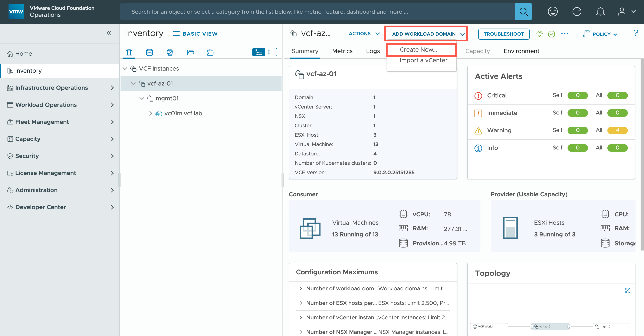This screenshot has width=644, height=336.
Task: Click the search magnifier button
Action: [x=523, y=12]
